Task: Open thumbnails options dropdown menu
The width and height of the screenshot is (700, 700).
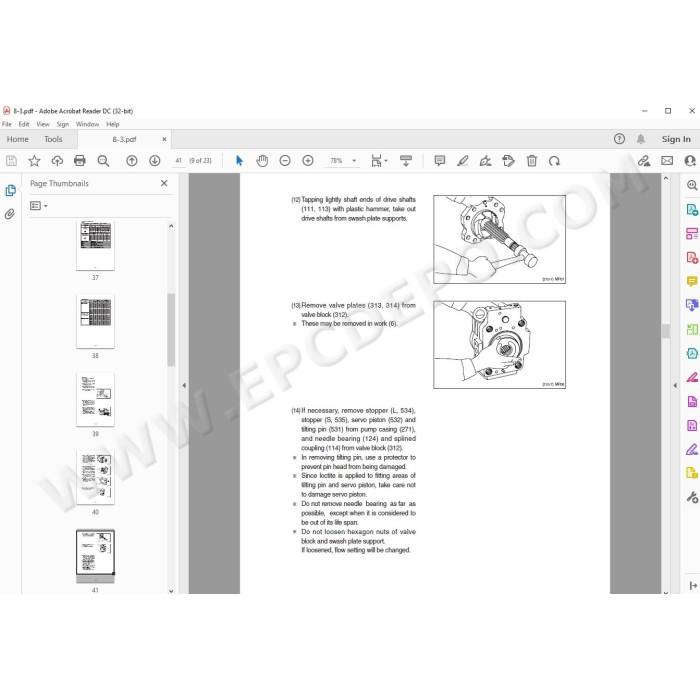Action: (x=39, y=206)
